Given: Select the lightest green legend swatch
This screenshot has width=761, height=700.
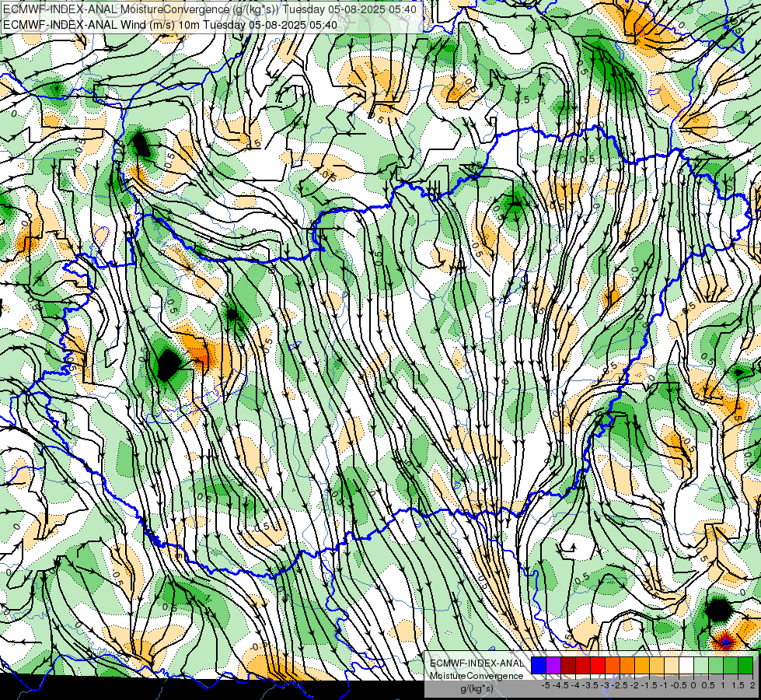Looking at the screenshot, I should click(x=701, y=665).
